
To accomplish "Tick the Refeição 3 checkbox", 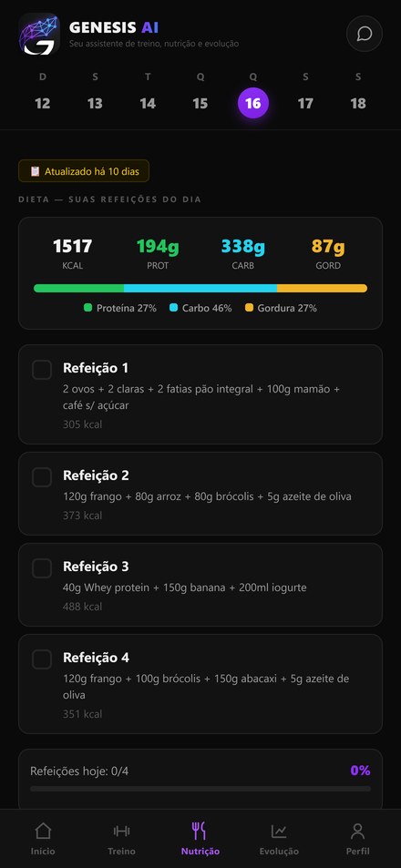I will click(42, 568).
